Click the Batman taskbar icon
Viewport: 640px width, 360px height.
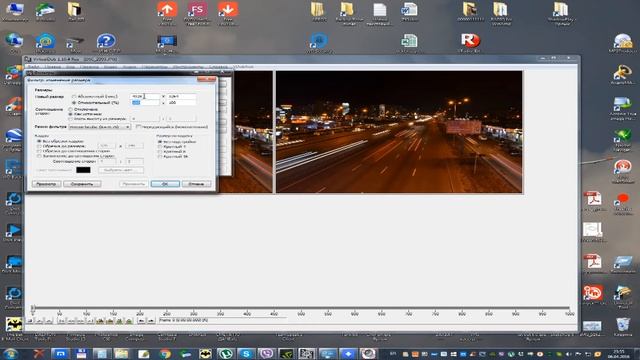[205, 353]
